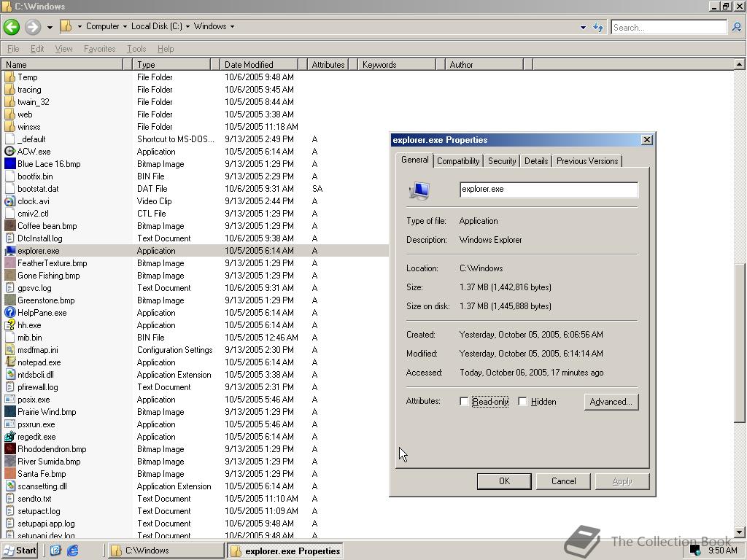Click the Advanced... attributes button
Screen dimensions: 747x560
[x=611, y=402]
